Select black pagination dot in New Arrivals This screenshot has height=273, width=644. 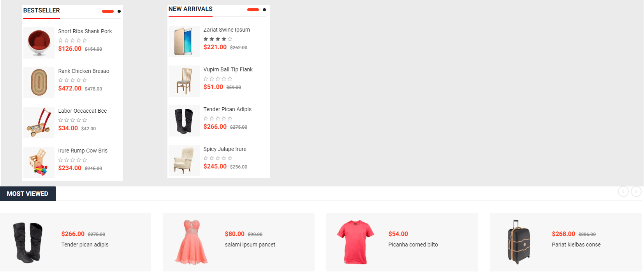tap(264, 10)
